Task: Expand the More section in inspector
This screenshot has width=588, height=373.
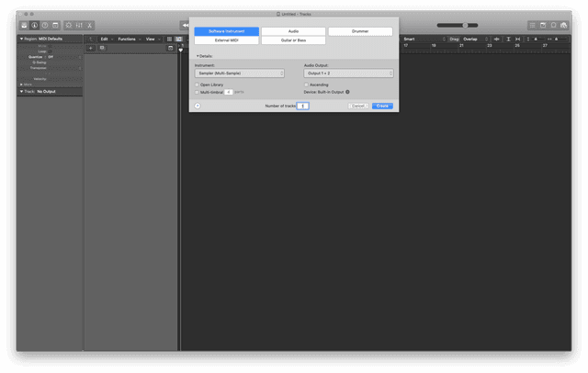Action: coord(21,85)
